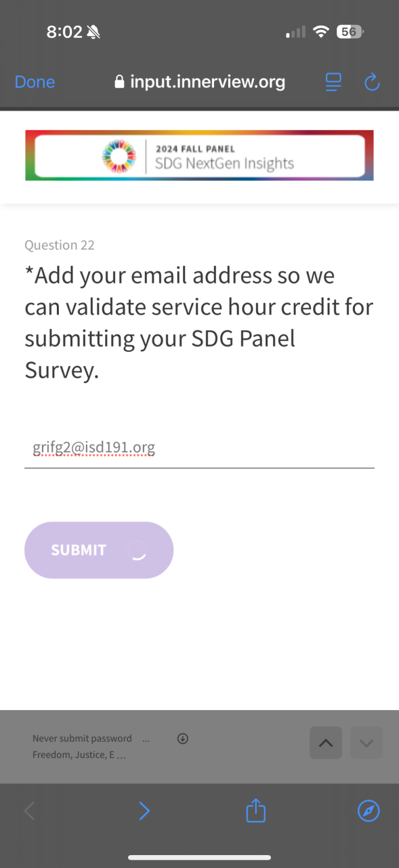Tap the padlock icon beside the URL
This screenshot has height=868, width=399.
(x=120, y=82)
